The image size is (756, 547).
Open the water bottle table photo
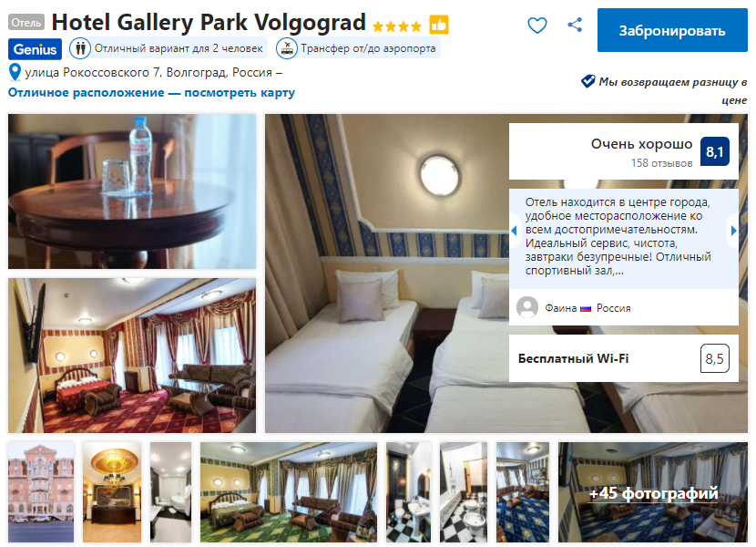point(132,191)
